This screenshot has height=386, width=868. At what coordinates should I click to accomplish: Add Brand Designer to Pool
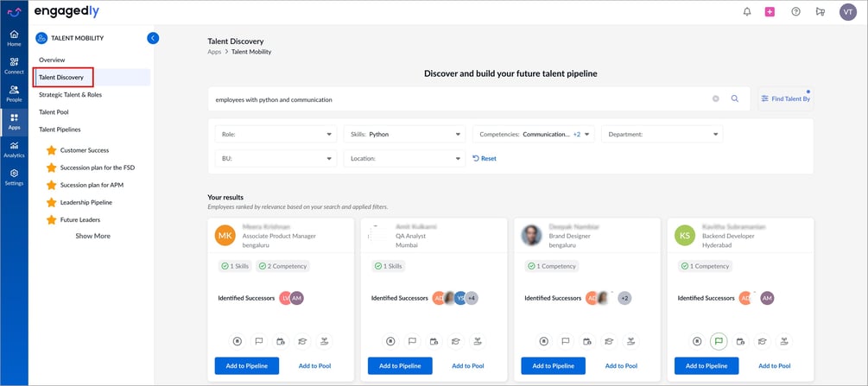[x=621, y=366]
